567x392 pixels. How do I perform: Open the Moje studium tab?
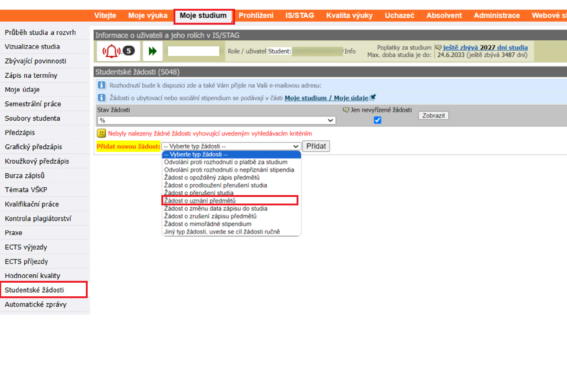(x=203, y=15)
